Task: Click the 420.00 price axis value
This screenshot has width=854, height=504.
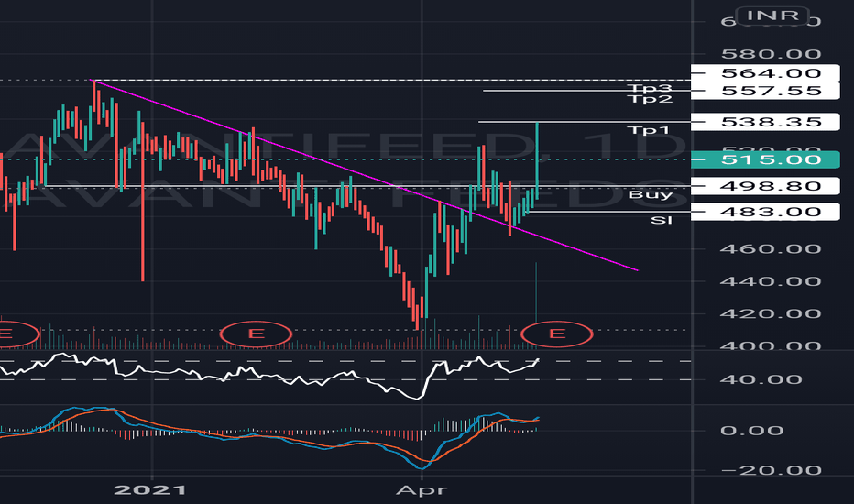Action: pos(771,313)
